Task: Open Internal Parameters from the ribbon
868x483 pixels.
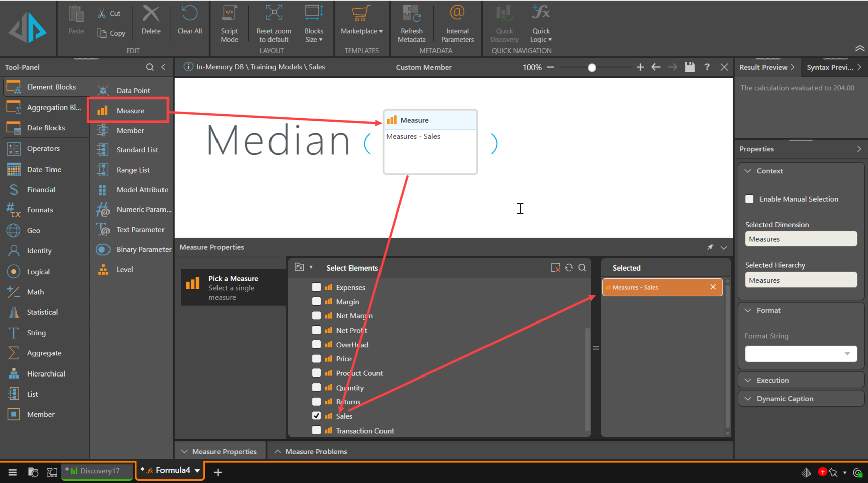Action: [457, 24]
